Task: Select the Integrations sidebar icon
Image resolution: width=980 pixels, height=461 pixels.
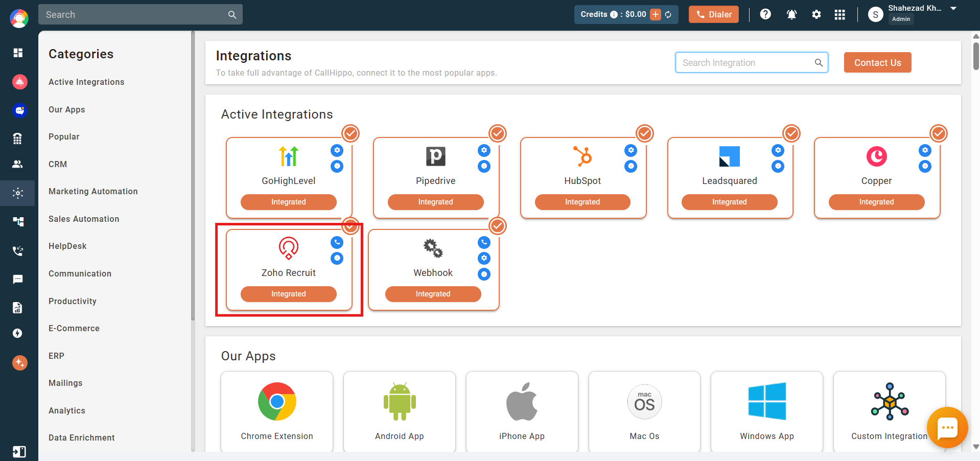Action: pyautogui.click(x=18, y=193)
